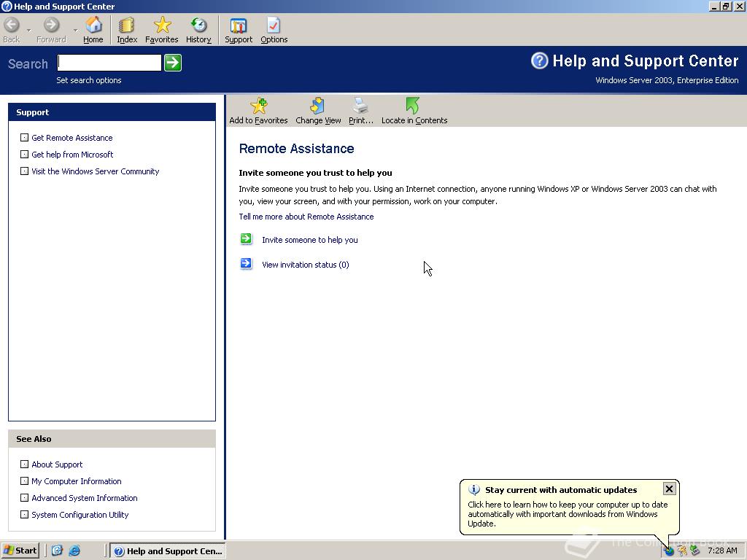The image size is (747, 560).
Task: Open the Start menu
Action: coord(20,551)
